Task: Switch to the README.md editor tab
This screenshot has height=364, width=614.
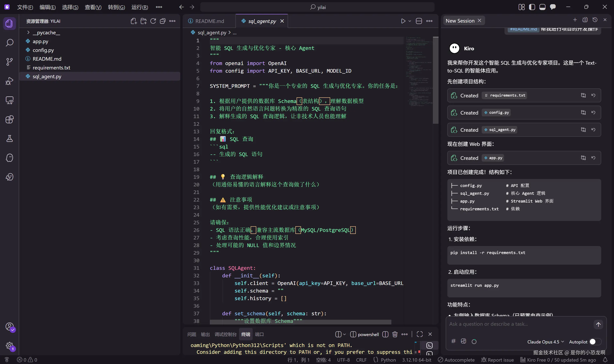Action: pos(209,21)
